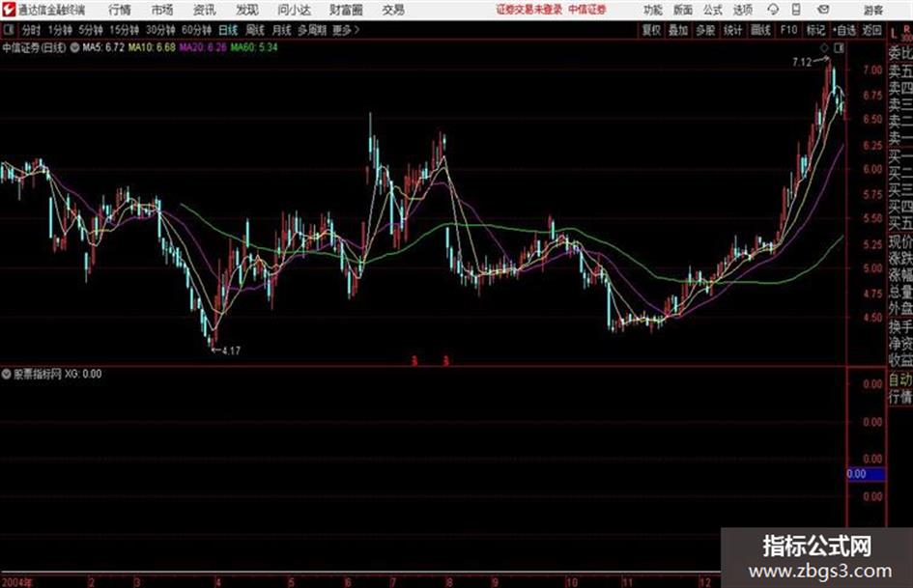Click the diamond icon at chart top-right
Image resolution: width=913 pixels, height=588 pixels.
tap(824, 48)
